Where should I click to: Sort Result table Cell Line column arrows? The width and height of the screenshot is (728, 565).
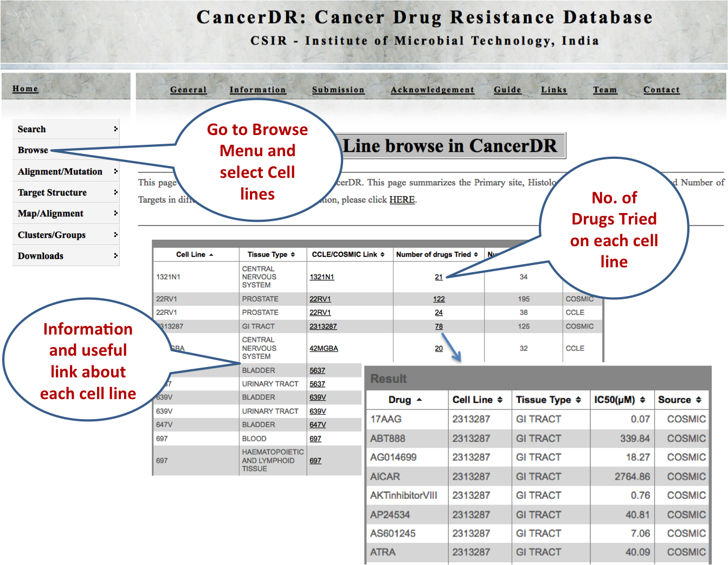pyautogui.click(x=500, y=400)
